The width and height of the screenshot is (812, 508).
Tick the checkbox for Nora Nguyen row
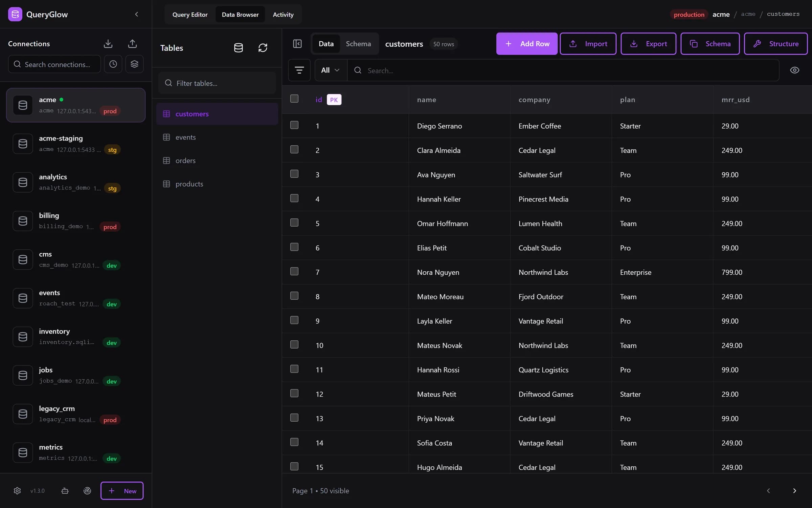coord(294,271)
